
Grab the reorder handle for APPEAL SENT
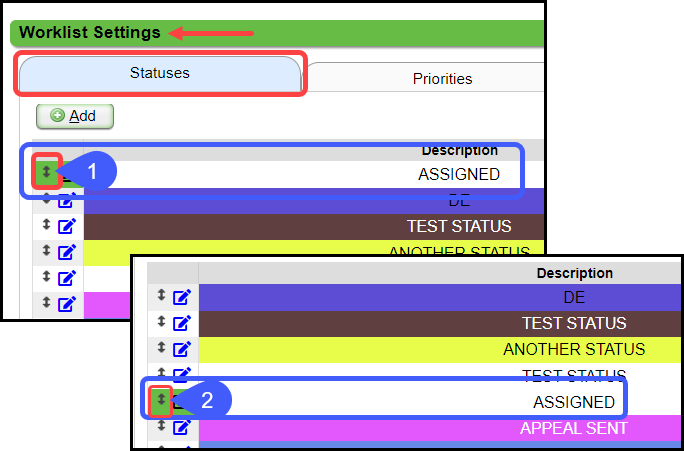pyautogui.click(x=161, y=426)
